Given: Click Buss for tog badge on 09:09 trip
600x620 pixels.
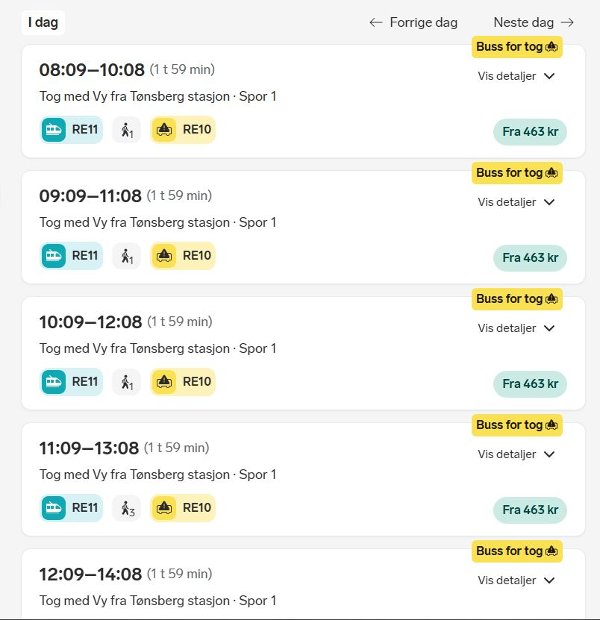Looking at the screenshot, I should (x=517, y=173).
